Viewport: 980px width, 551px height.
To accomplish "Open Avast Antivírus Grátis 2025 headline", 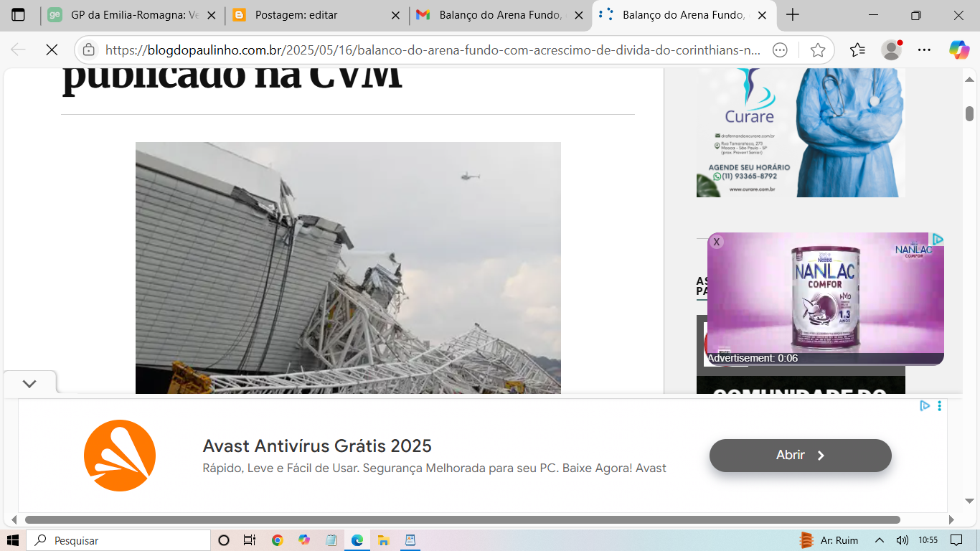I will tap(317, 446).
